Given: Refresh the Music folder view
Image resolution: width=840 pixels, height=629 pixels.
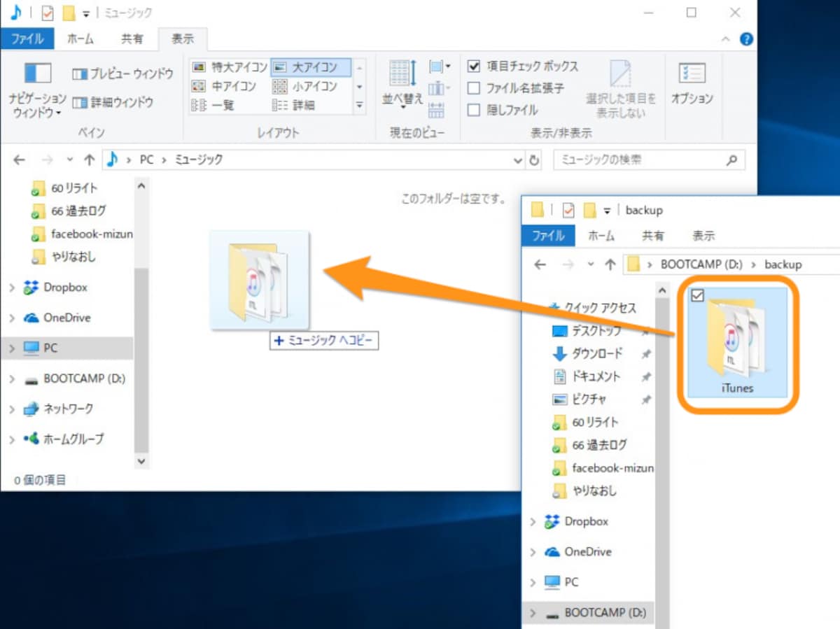Looking at the screenshot, I should pyautogui.click(x=535, y=160).
